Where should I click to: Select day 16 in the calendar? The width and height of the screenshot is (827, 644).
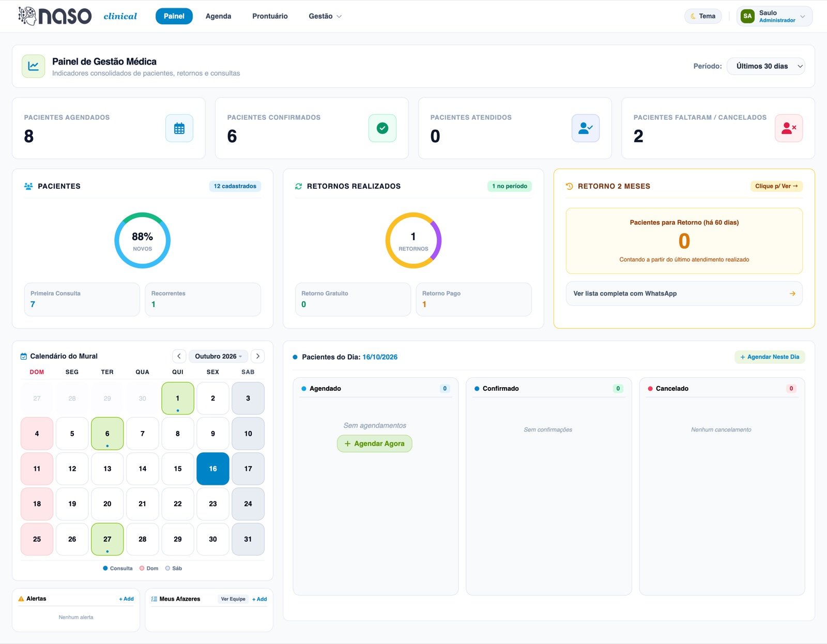click(213, 469)
